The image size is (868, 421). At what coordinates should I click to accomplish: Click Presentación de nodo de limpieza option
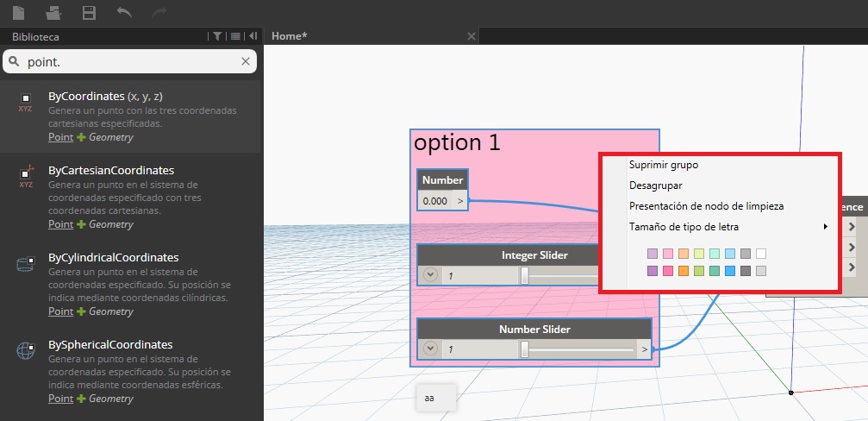tap(706, 206)
